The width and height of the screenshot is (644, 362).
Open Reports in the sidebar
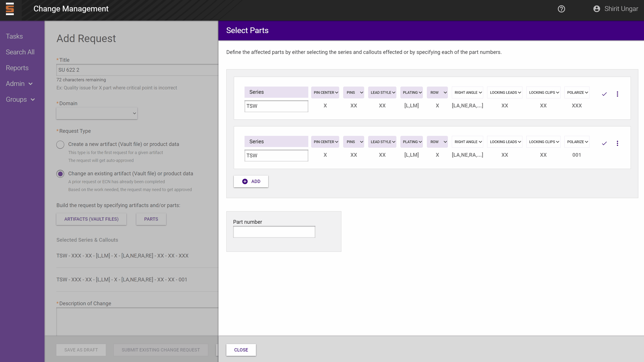coord(17,68)
